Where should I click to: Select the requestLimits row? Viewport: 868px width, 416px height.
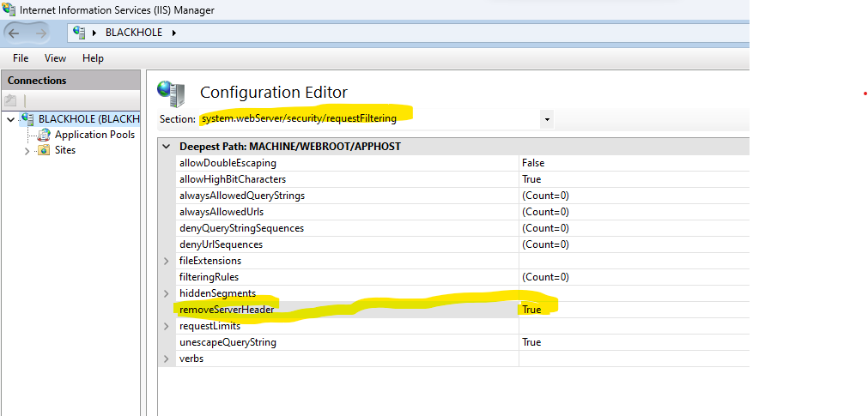pos(462,326)
